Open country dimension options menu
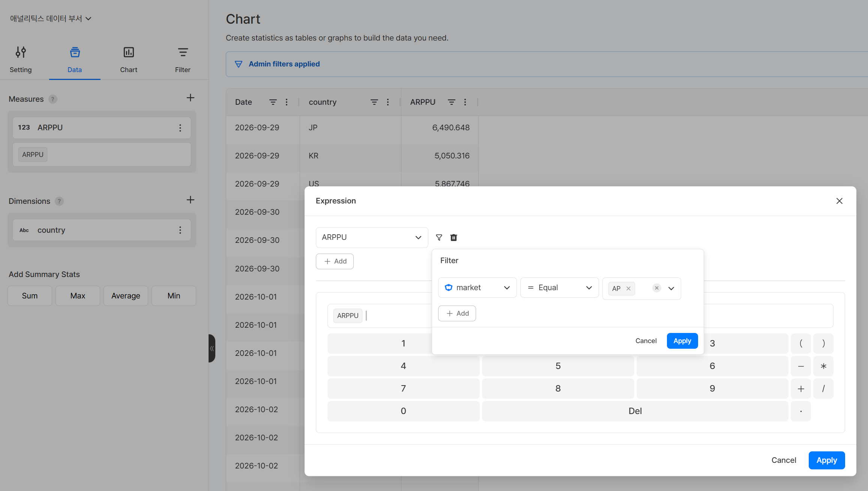 [180, 230]
